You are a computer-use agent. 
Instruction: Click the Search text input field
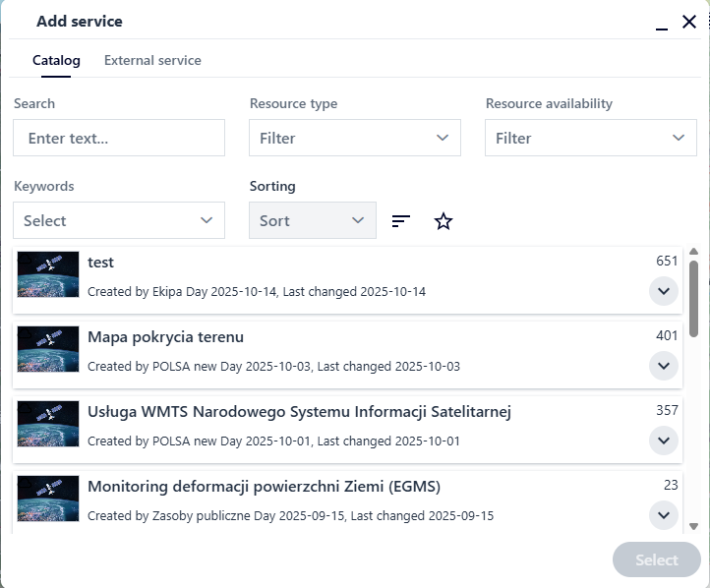118,139
